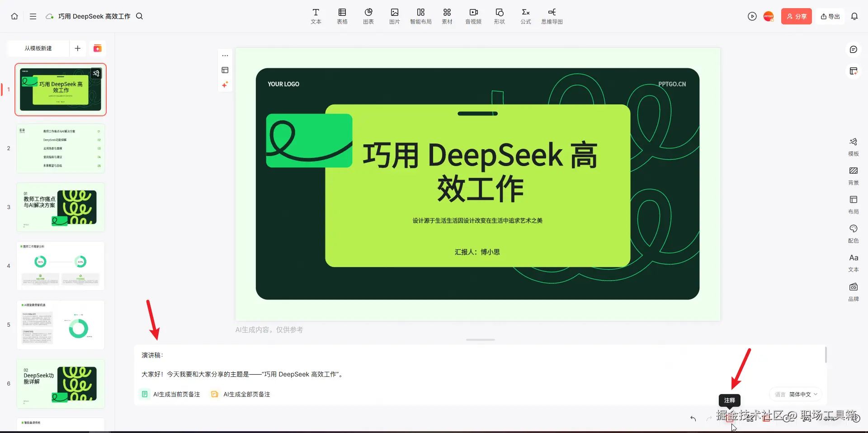Insert a formula using 公式
Screen dimensions: 868x433
[x=526, y=16]
